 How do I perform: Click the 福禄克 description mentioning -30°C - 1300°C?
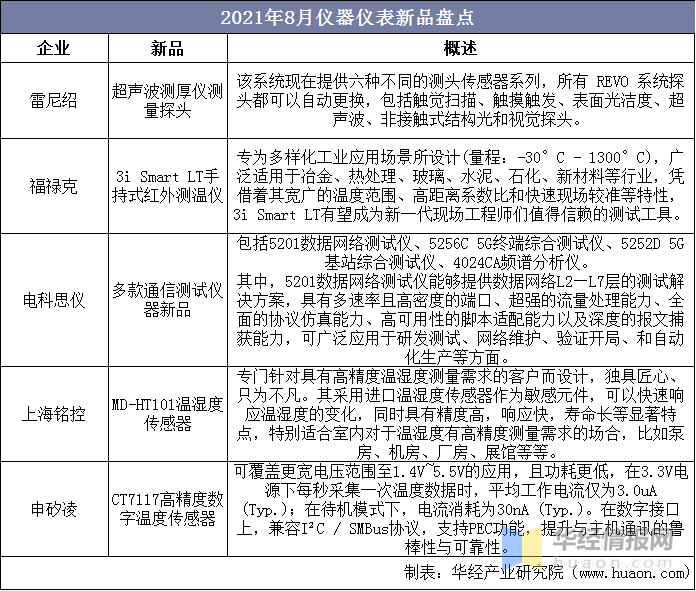pos(461,186)
